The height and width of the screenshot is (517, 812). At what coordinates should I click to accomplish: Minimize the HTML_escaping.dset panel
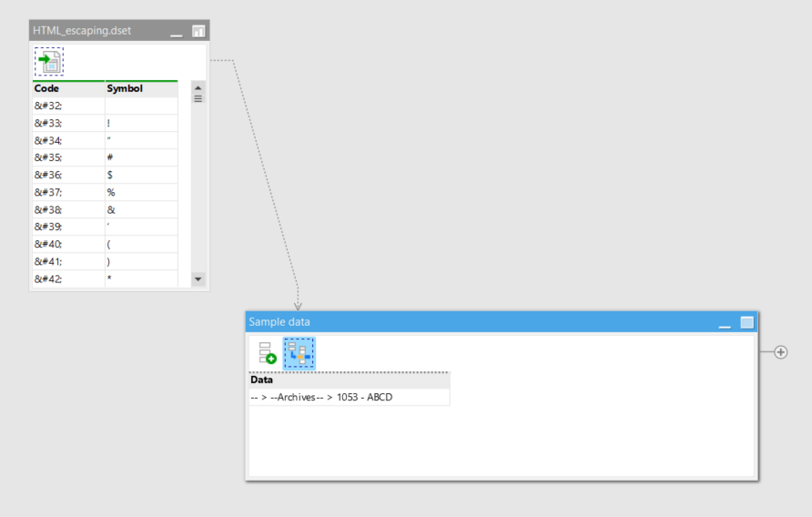pos(177,32)
